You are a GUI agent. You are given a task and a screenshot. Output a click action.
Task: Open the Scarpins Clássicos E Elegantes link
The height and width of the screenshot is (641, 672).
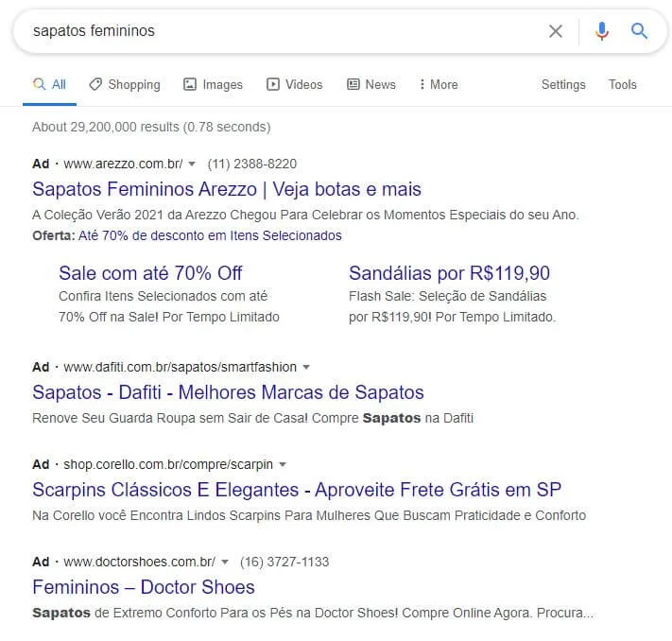[x=297, y=490]
